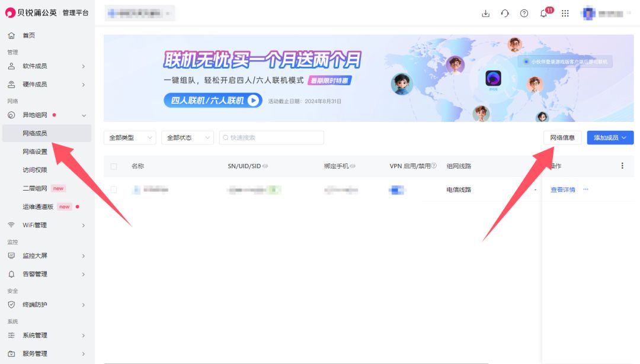Viewport: 640px width, 364px height.
Task: Expand the WiFi管理 chevron
Action: coord(84,226)
